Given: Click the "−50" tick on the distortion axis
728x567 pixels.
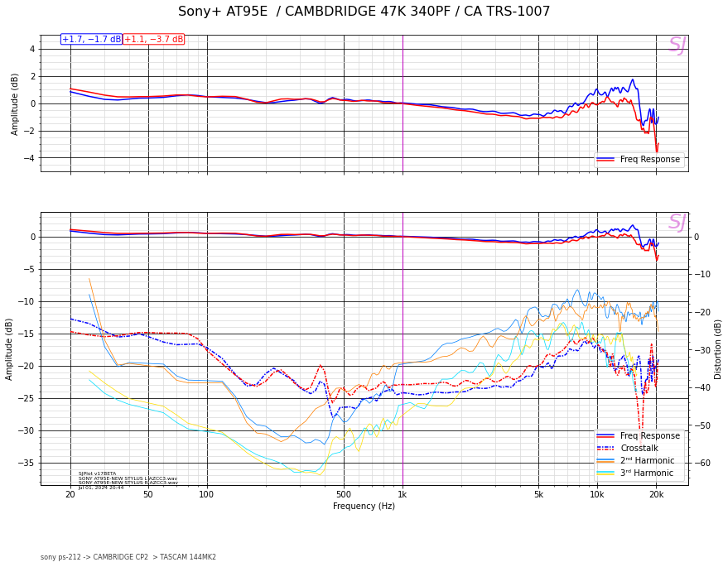Looking at the screenshot, I should pyautogui.click(x=702, y=425).
